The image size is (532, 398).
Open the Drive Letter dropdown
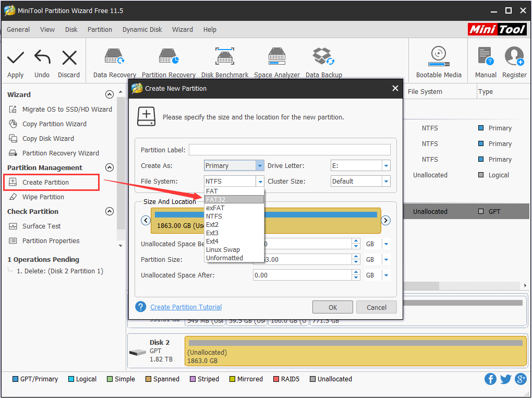386,165
